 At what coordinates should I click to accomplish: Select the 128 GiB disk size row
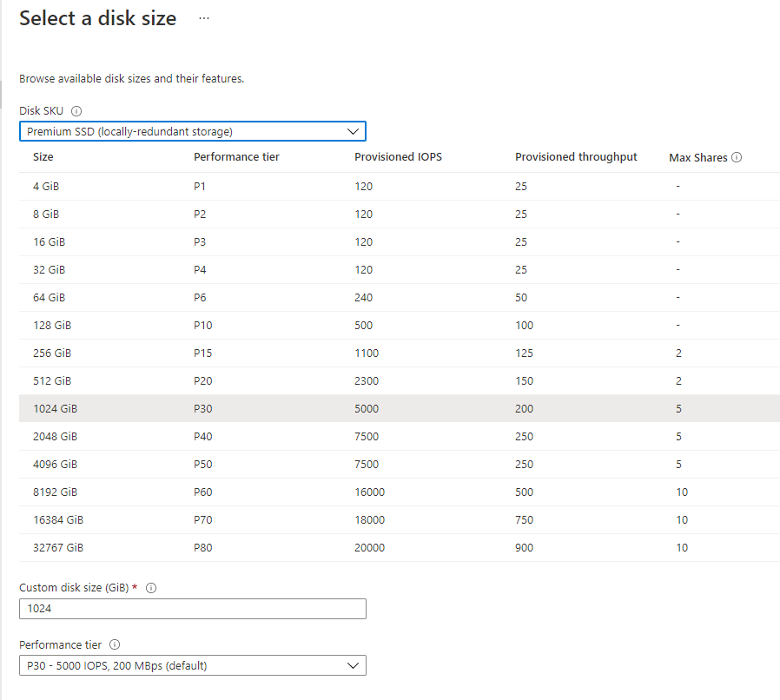click(x=400, y=326)
